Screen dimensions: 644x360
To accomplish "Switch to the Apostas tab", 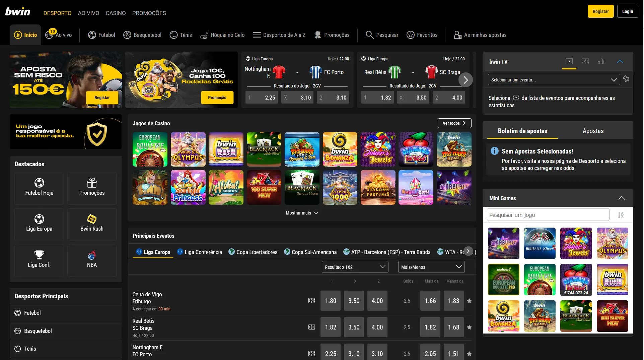I will click(593, 131).
